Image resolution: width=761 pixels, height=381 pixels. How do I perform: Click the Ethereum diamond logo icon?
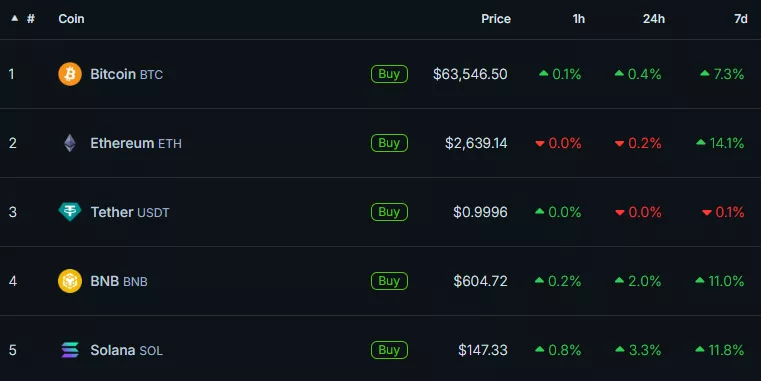pos(70,143)
